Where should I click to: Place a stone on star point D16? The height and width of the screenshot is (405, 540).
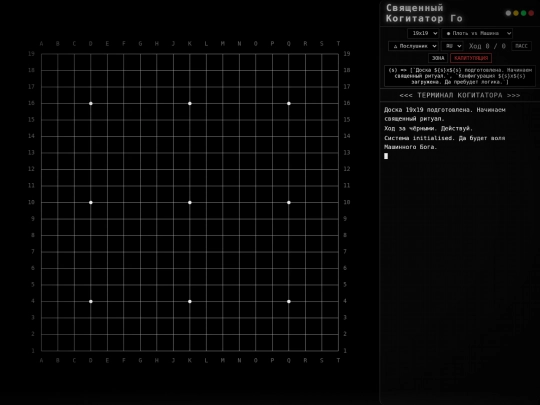click(x=91, y=103)
